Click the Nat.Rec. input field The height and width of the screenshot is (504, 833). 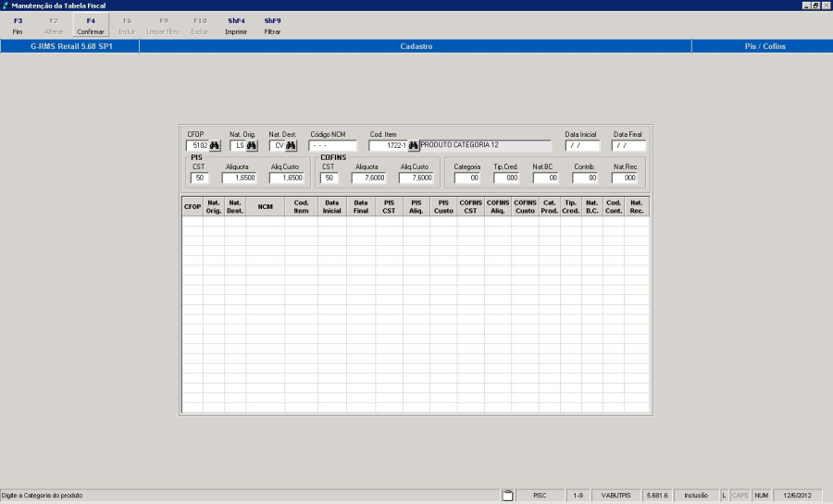click(x=624, y=178)
